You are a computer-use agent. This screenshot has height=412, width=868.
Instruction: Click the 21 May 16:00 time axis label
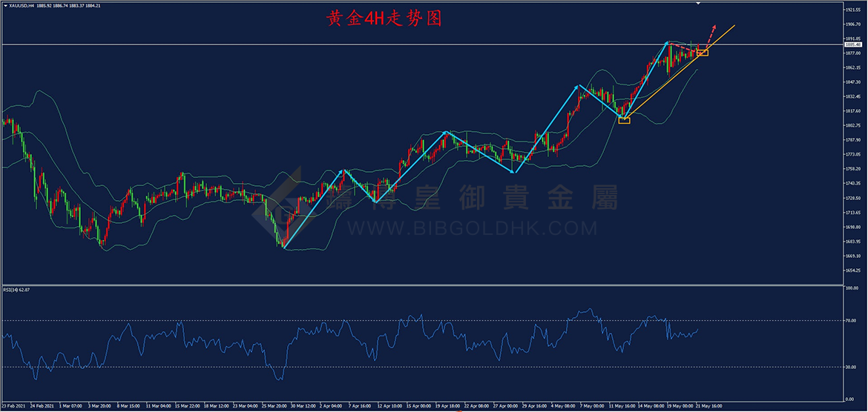click(708, 405)
